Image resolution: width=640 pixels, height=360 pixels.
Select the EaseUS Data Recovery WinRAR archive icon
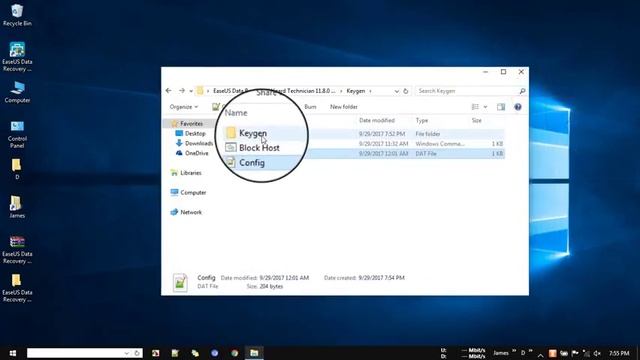click(x=17, y=249)
